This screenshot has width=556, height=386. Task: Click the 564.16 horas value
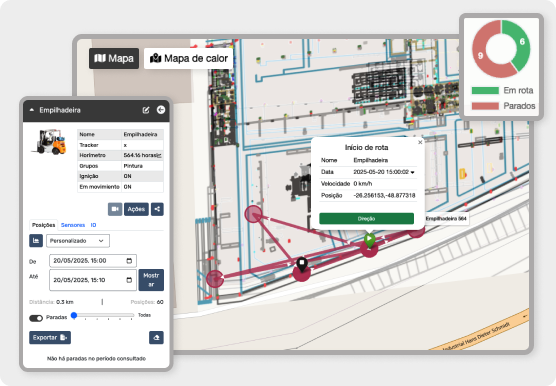point(140,155)
